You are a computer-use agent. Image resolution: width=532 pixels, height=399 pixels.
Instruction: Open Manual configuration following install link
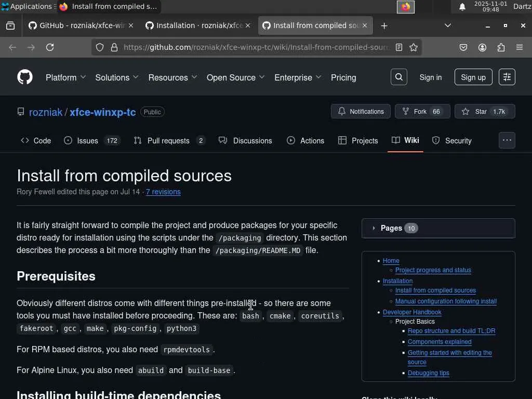(446, 301)
